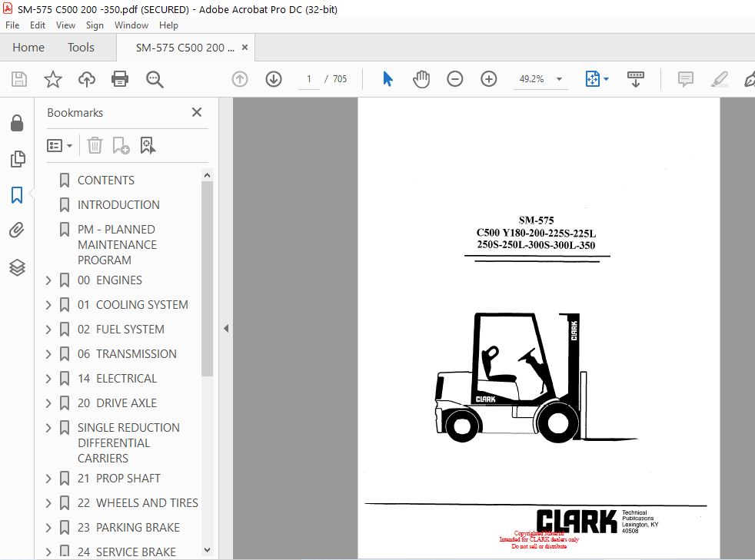The width and height of the screenshot is (755, 560).
Task: Close the Bookmarks panel
Action: [197, 113]
